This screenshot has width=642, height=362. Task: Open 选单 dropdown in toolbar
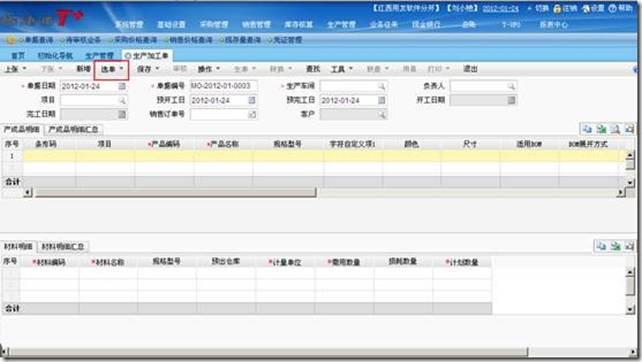(112, 69)
